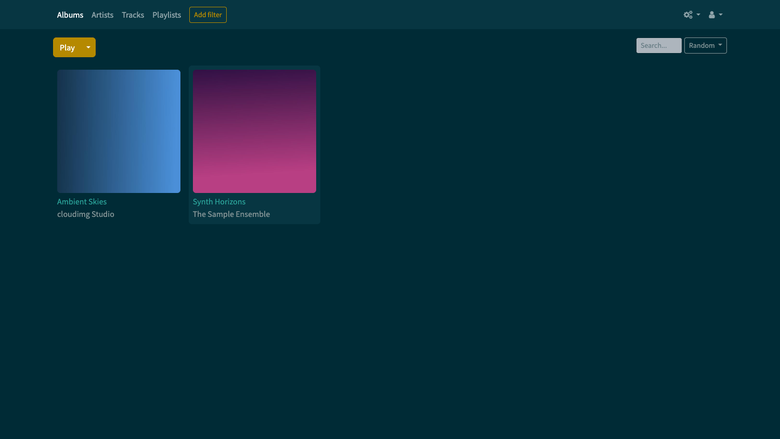The image size is (780, 439).
Task: Open The Sample Ensemble artist link
Action: coord(231,214)
